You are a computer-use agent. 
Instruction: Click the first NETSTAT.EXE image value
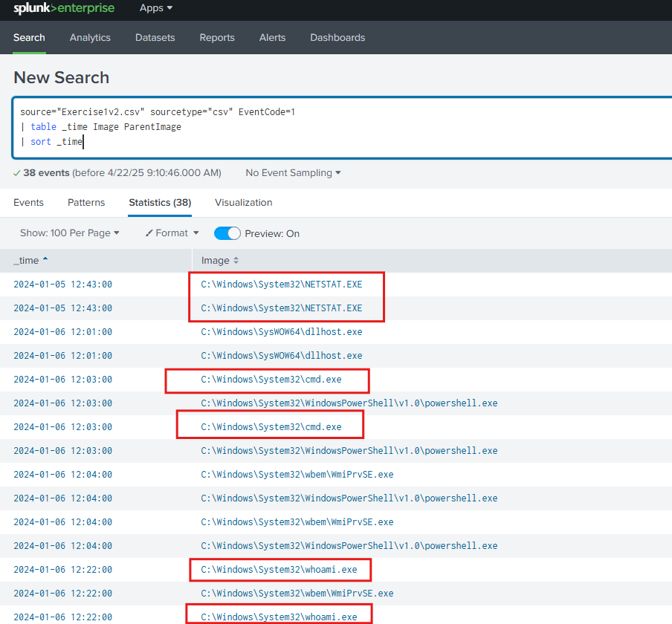click(x=281, y=285)
